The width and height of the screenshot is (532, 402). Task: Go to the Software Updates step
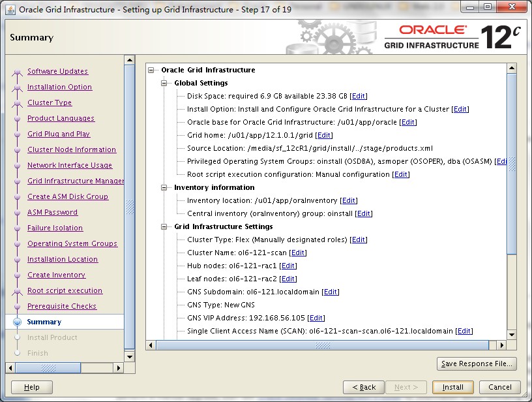tap(57, 71)
